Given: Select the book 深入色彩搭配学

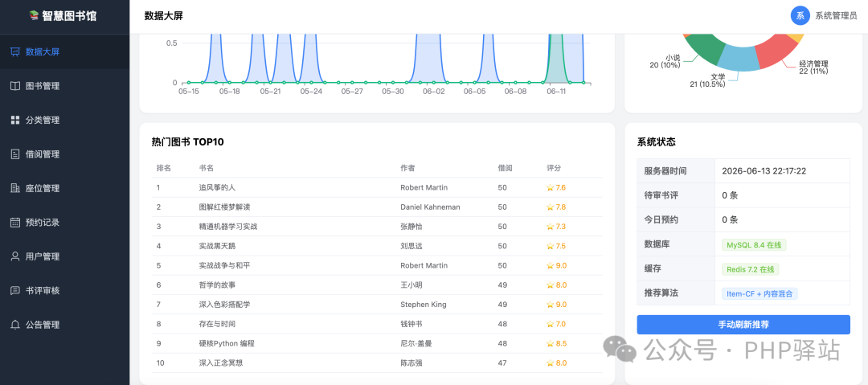Looking at the screenshot, I should tap(225, 305).
